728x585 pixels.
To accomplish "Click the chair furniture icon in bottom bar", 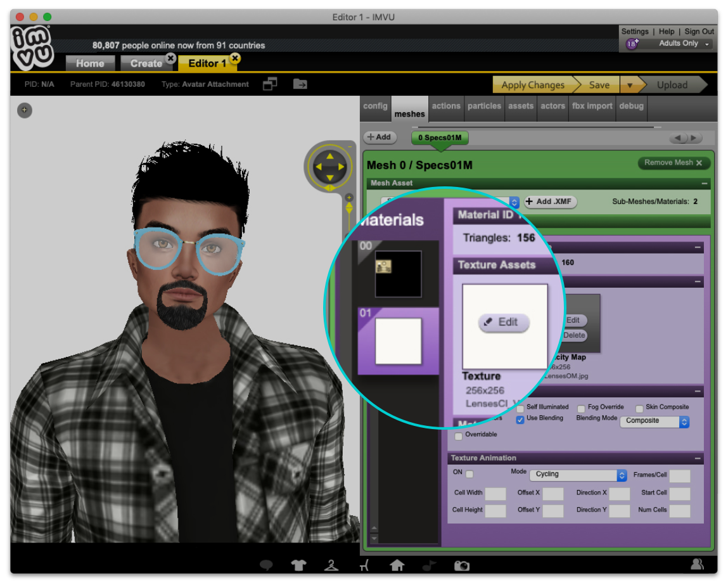I will click(364, 565).
